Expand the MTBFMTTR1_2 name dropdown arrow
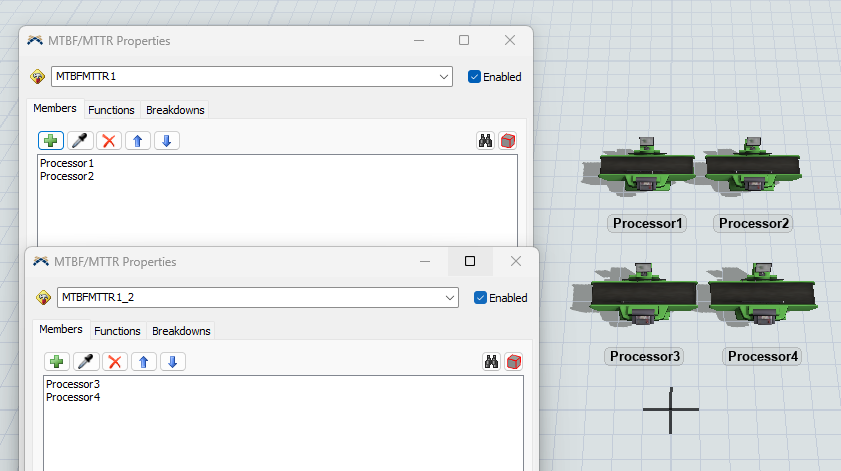The width and height of the screenshot is (841, 471). (x=449, y=298)
